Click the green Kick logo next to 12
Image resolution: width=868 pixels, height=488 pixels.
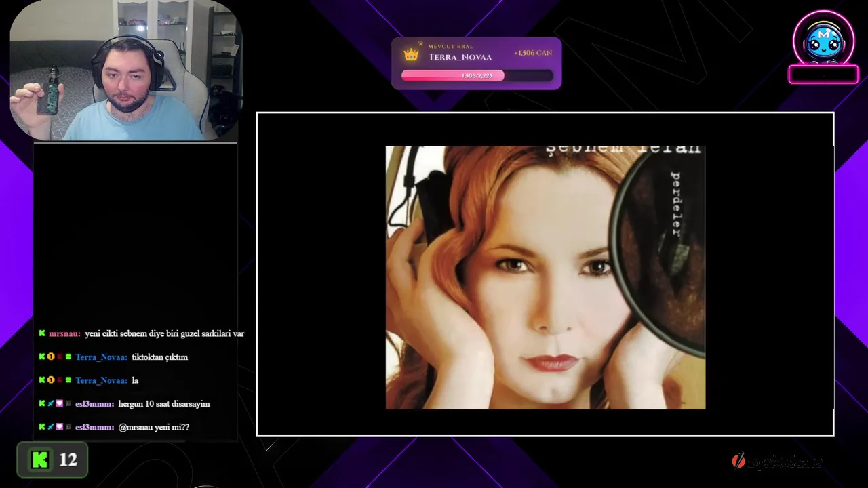click(x=40, y=460)
